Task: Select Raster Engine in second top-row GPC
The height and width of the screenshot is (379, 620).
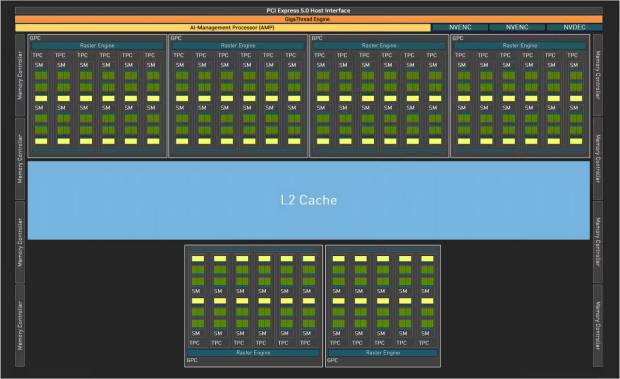Action: 238,46
